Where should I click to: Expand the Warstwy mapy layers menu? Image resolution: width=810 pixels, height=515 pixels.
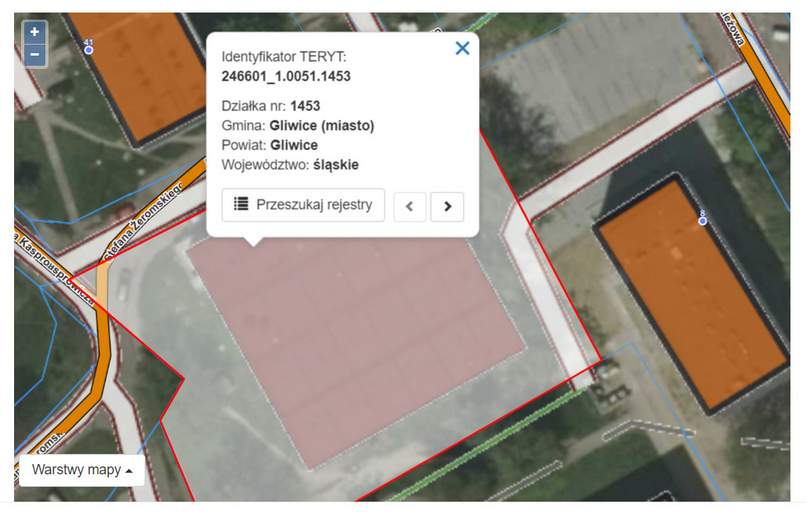click(82, 470)
